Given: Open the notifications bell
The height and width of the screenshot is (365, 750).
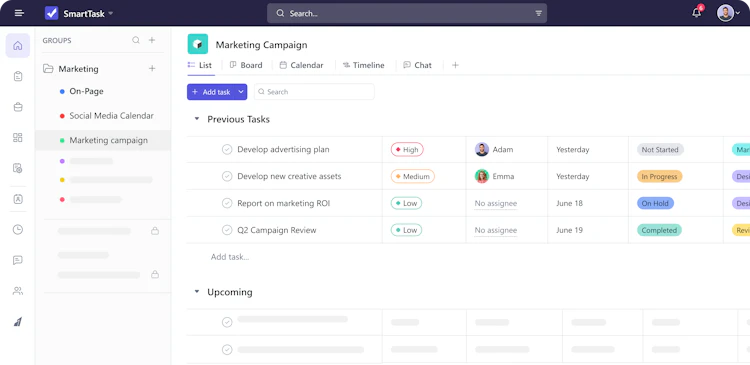Looking at the screenshot, I should 696,13.
